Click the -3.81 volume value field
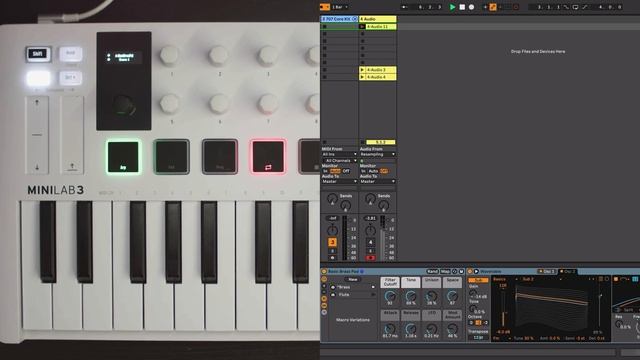This screenshot has height=360, width=640. coord(370,218)
